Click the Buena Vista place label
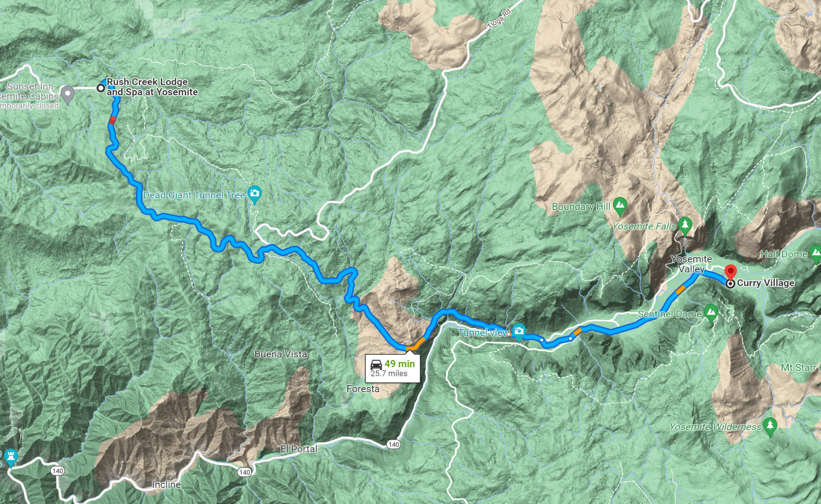Viewport: 821px width, 504px height. point(280,354)
